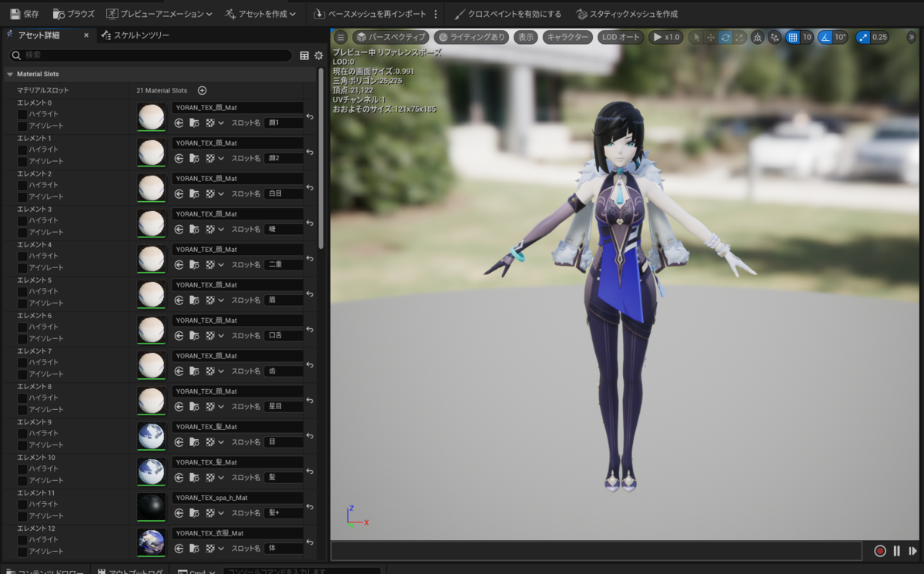Click the Element 0 material thumbnail
The width and height of the screenshot is (924, 574).
151,116
